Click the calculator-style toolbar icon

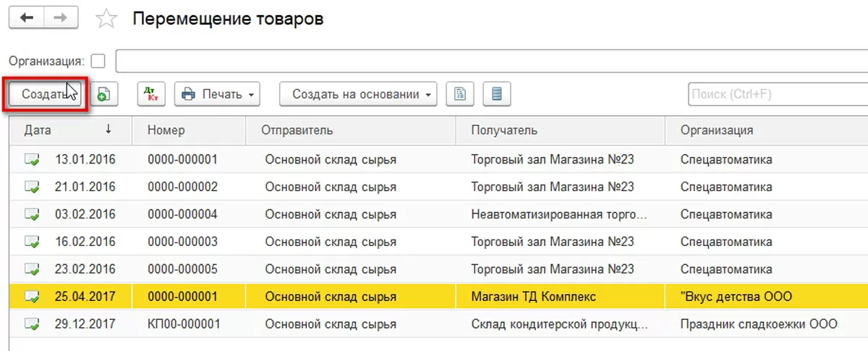click(497, 94)
